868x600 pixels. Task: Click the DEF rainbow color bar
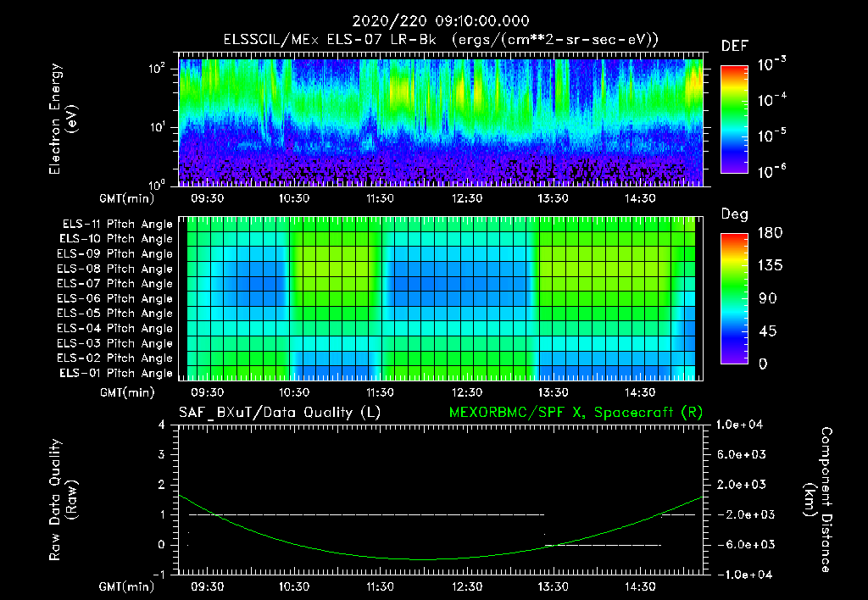coord(734,119)
